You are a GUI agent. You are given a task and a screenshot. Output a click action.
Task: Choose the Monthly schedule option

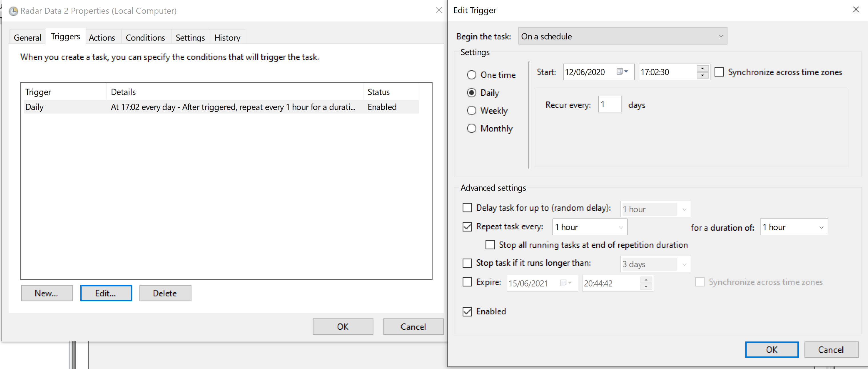(471, 129)
